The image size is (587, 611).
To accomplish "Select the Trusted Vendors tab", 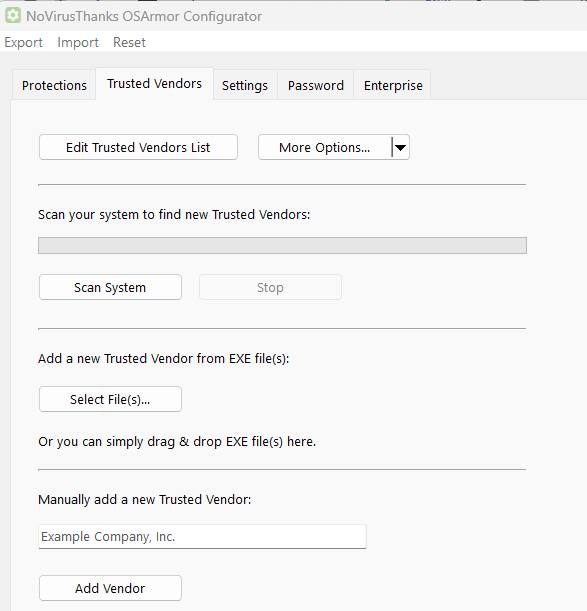I will click(154, 84).
